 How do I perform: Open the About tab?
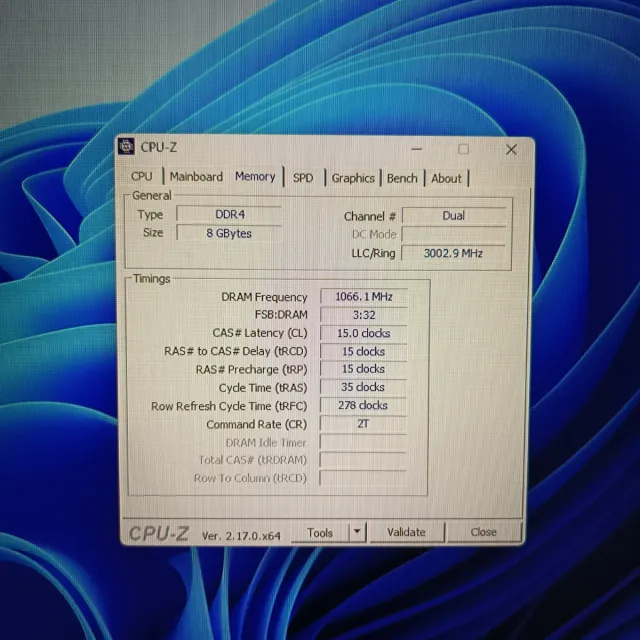coord(446,178)
